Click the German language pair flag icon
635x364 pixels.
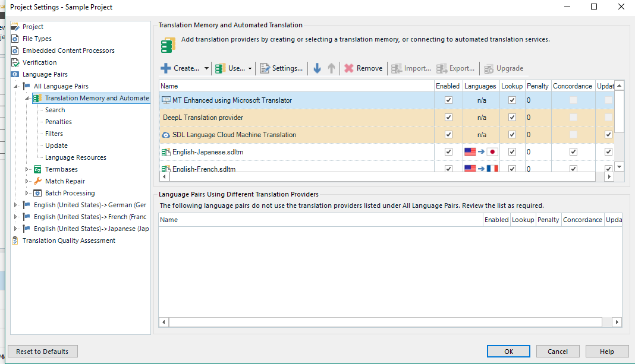(x=27, y=205)
